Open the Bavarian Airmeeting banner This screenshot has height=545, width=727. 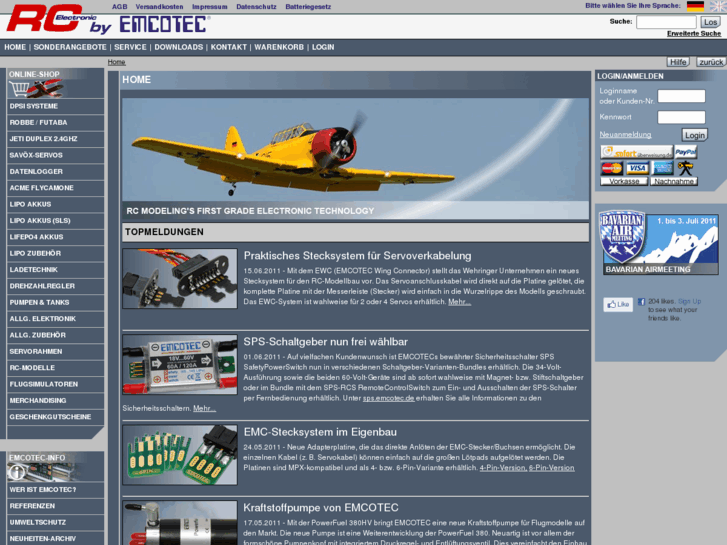[660, 243]
